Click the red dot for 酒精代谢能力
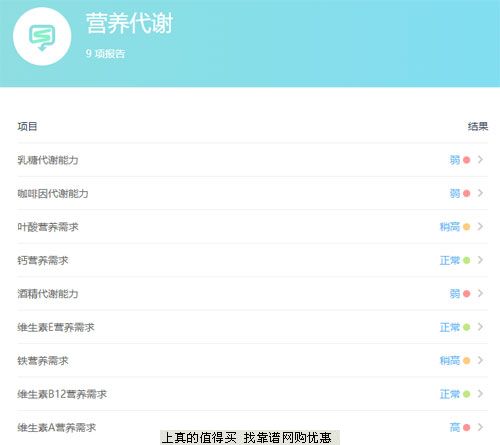500x445 pixels. (x=467, y=294)
